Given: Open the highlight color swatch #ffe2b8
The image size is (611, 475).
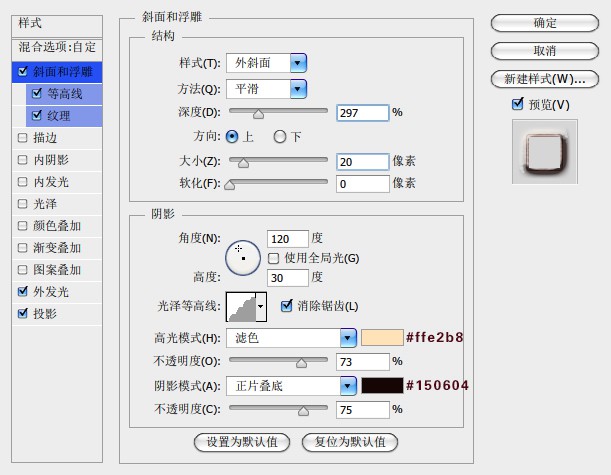Looking at the screenshot, I should click(x=382, y=337).
